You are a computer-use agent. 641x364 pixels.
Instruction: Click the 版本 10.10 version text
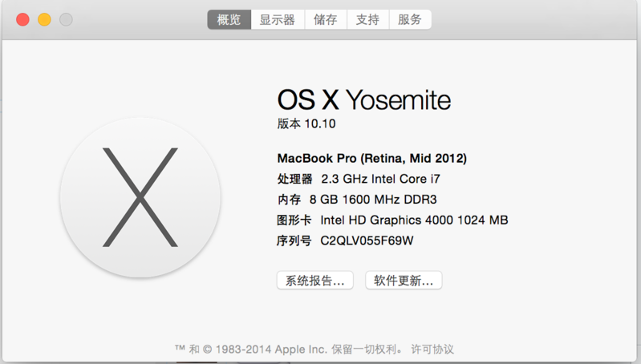coord(306,123)
